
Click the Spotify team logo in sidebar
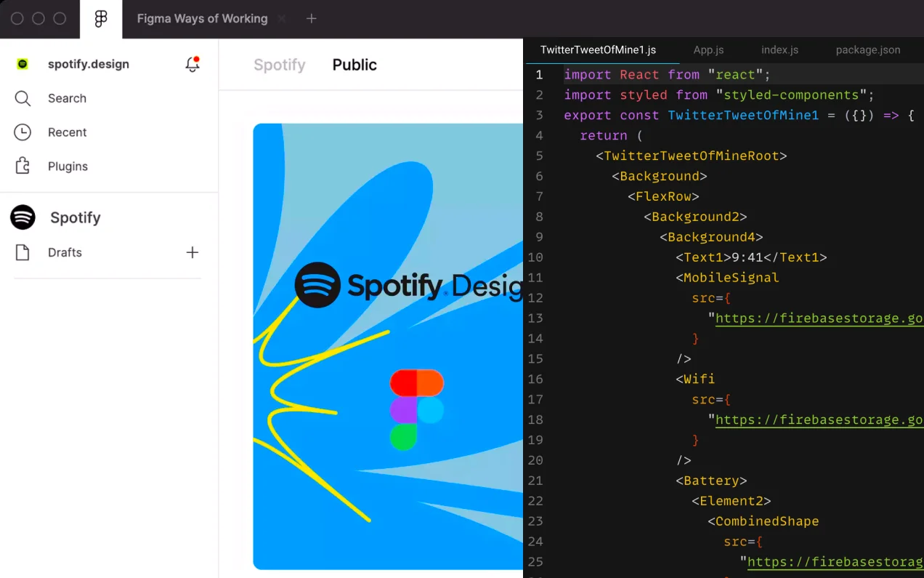coord(23,217)
